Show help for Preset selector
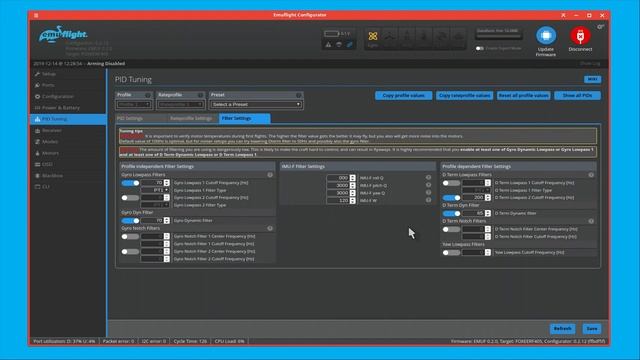The height and width of the screenshot is (360, 640). click(299, 95)
